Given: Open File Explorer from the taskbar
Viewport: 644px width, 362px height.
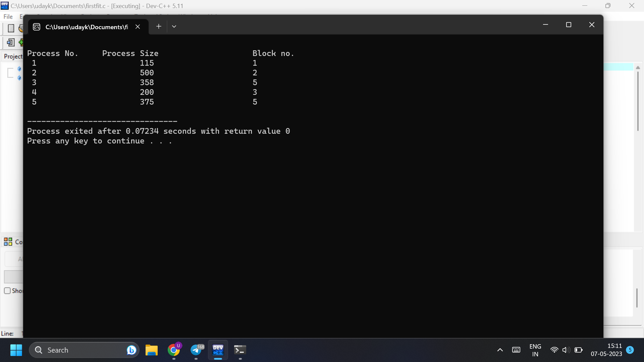Looking at the screenshot, I should point(151,350).
